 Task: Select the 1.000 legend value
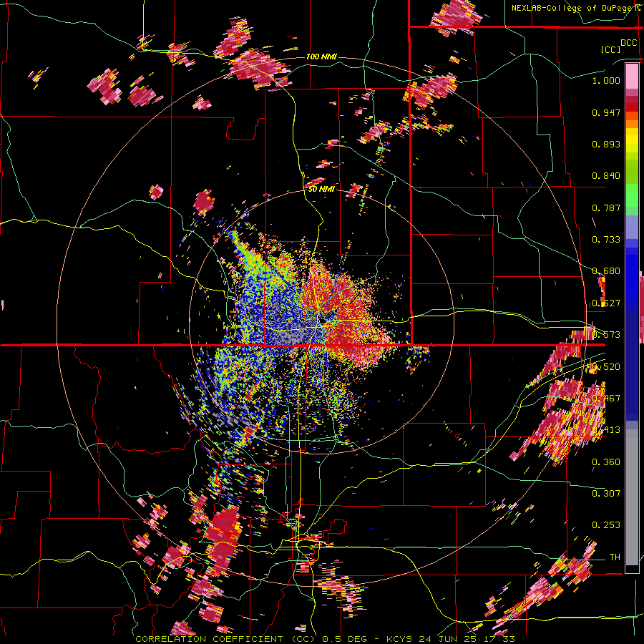606,80
